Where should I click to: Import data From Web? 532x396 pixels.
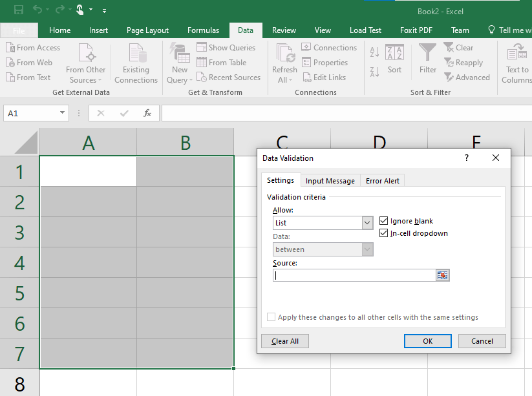point(29,63)
